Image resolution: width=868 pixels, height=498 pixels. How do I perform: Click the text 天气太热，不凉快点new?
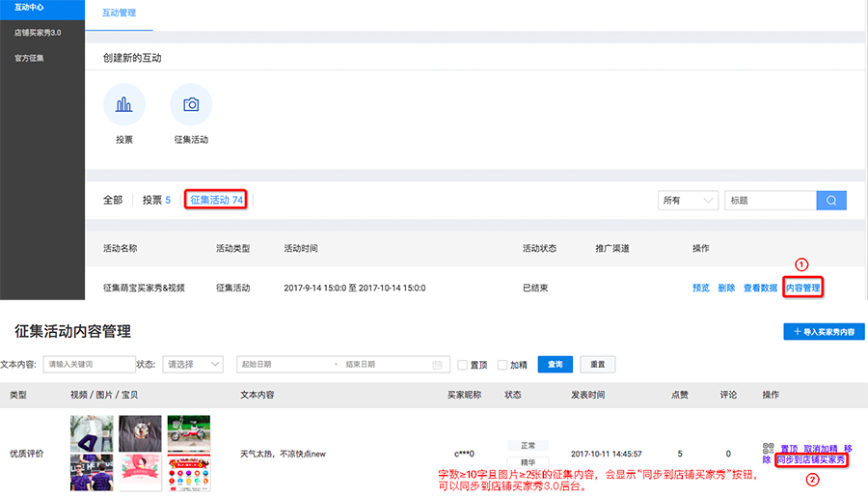click(x=283, y=454)
